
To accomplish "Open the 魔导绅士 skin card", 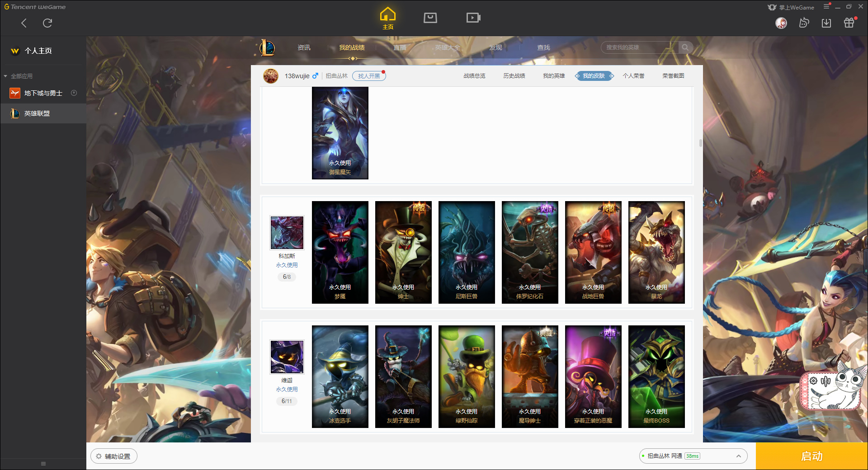I will pyautogui.click(x=530, y=376).
